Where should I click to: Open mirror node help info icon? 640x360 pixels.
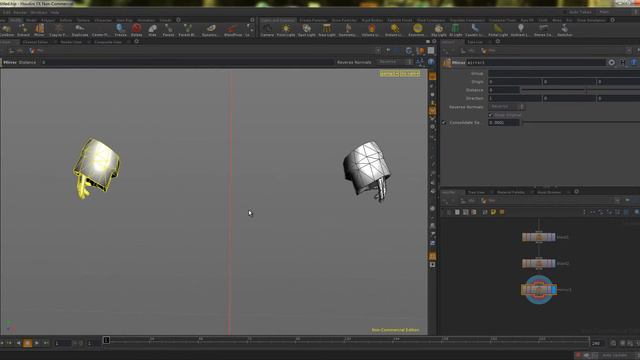pos(633,62)
